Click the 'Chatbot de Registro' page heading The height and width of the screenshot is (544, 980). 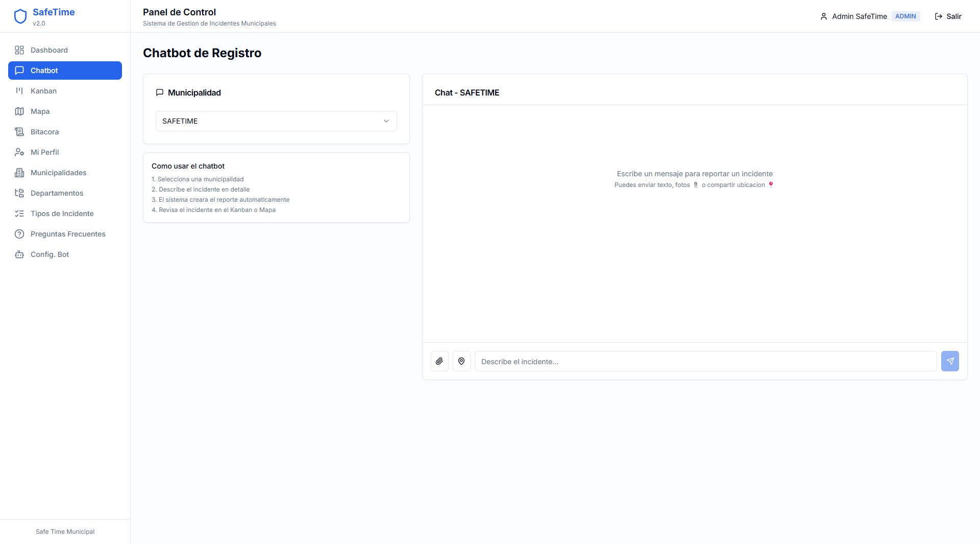pyautogui.click(x=202, y=53)
